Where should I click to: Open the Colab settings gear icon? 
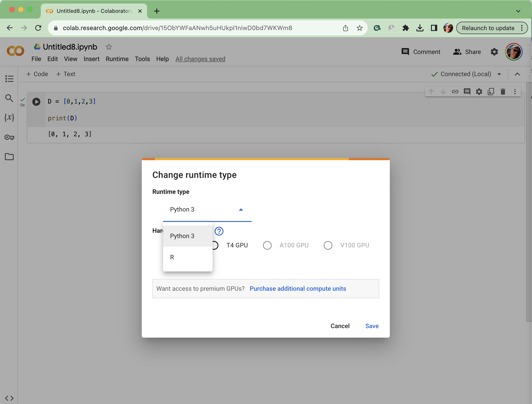click(494, 52)
